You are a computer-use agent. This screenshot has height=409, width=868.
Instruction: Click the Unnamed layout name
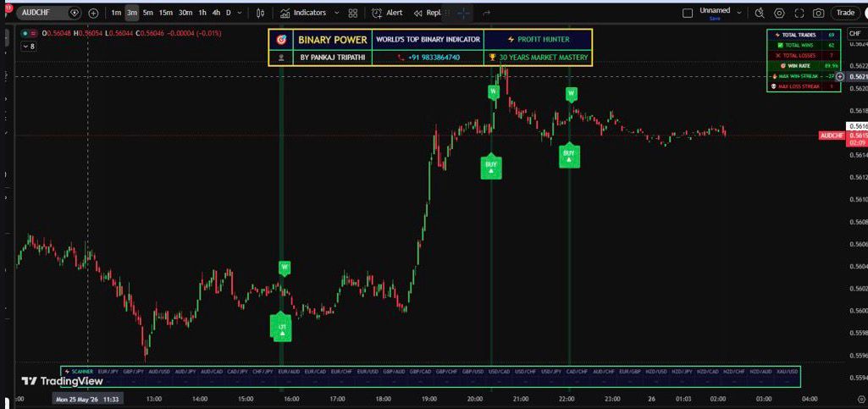715,10
